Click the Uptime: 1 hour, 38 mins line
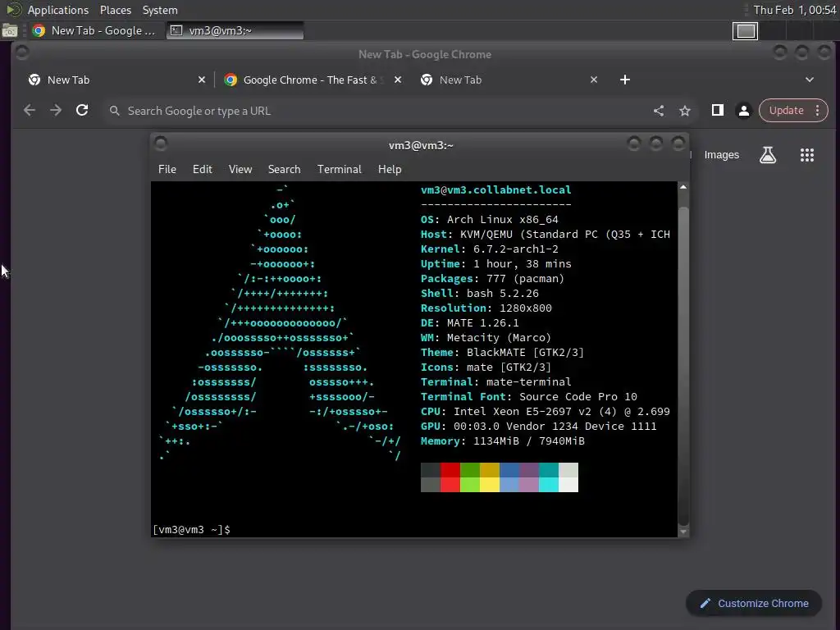The width and height of the screenshot is (840, 630). 496,264
